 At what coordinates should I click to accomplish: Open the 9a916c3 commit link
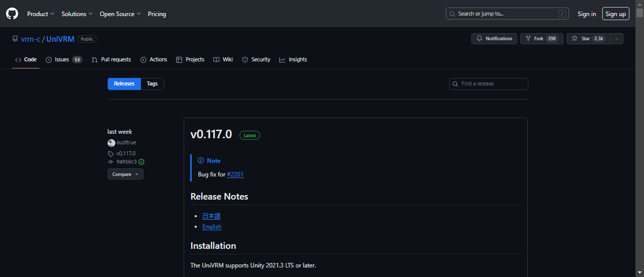(x=126, y=162)
